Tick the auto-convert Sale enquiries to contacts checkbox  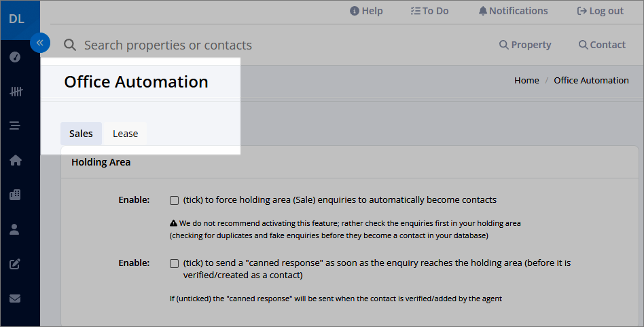point(174,200)
